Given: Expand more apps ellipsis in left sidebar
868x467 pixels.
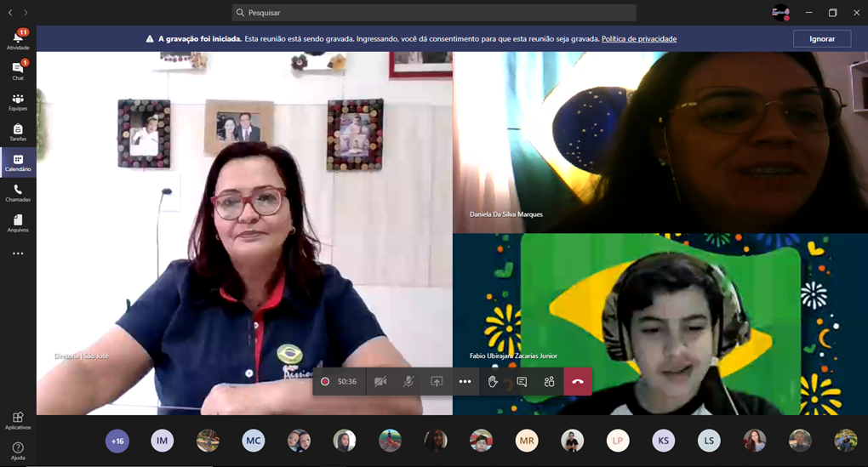Looking at the screenshot, I should click(x=18, y=253).
